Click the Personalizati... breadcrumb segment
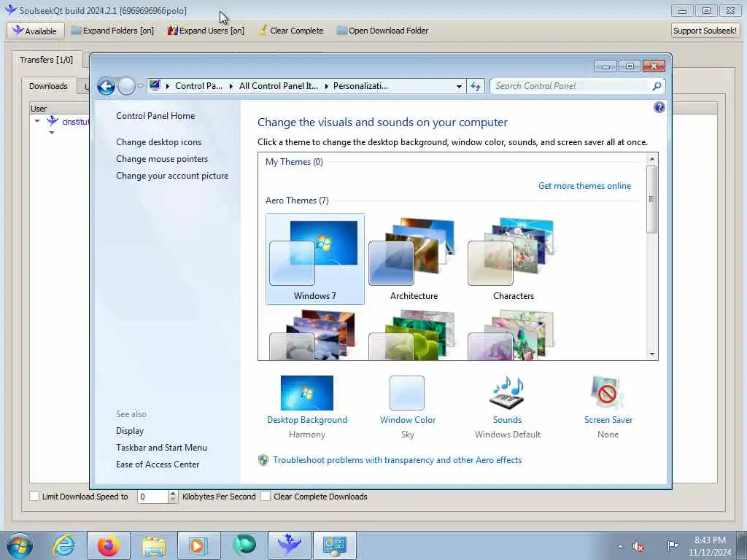This screenshot has width=747, height=560. click(x=360, y=86)
